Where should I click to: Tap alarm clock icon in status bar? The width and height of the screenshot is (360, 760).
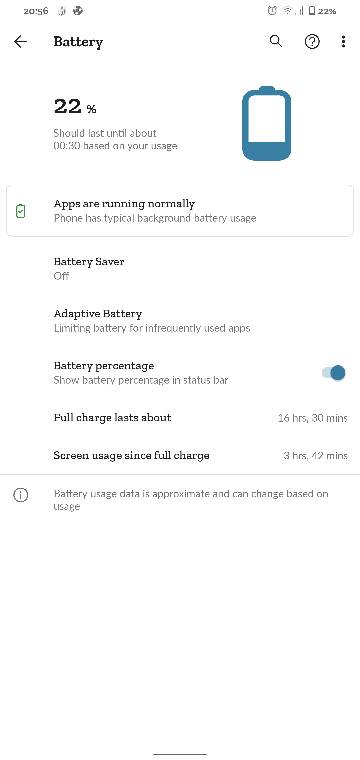pos(272,11)
